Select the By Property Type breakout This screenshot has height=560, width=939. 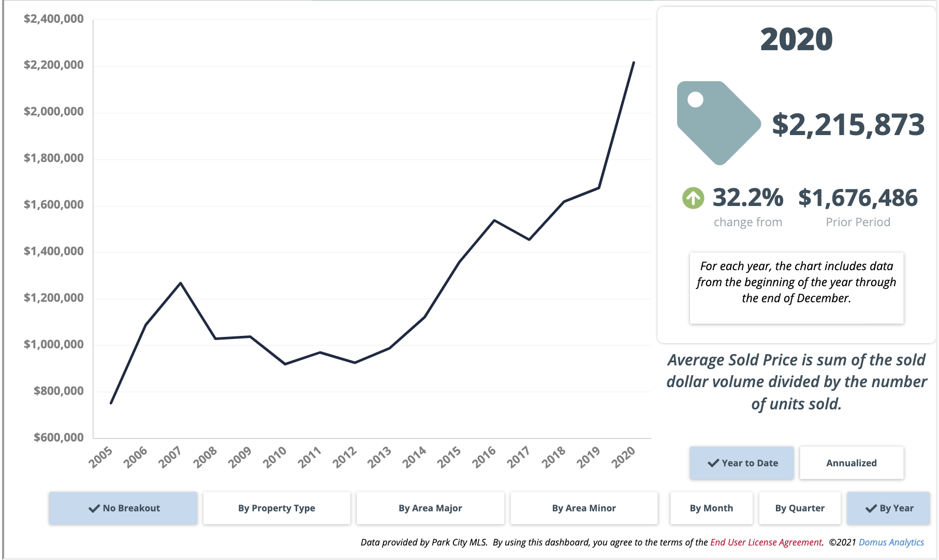(x=276, y=508)
